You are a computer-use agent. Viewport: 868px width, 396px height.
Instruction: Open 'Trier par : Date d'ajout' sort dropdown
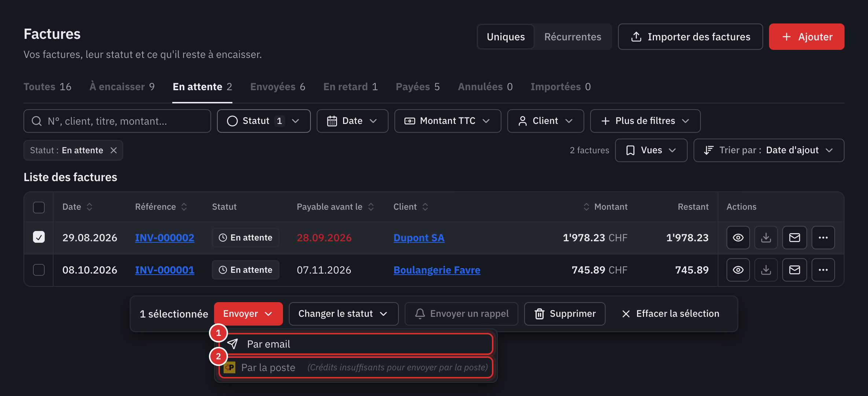[x=769, y=150]
